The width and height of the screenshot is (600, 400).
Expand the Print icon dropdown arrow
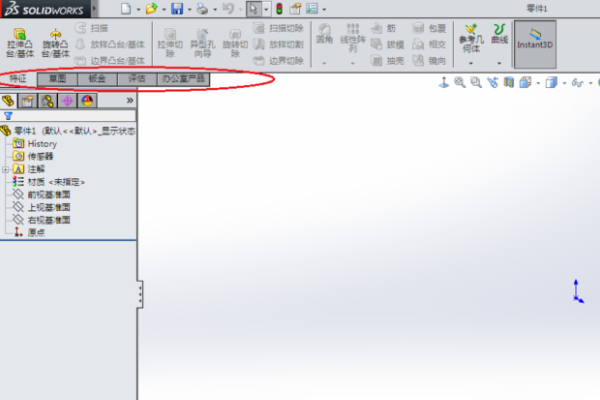tap(215, 9)
